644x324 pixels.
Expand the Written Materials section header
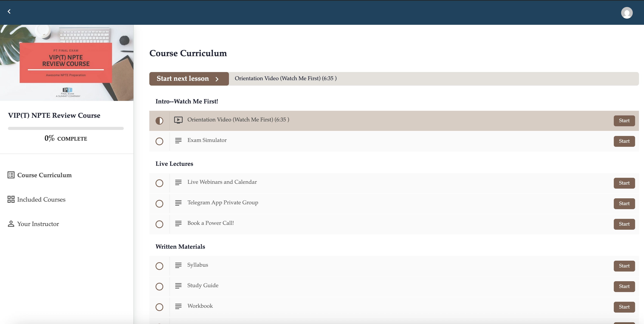[x=180, y=247]
